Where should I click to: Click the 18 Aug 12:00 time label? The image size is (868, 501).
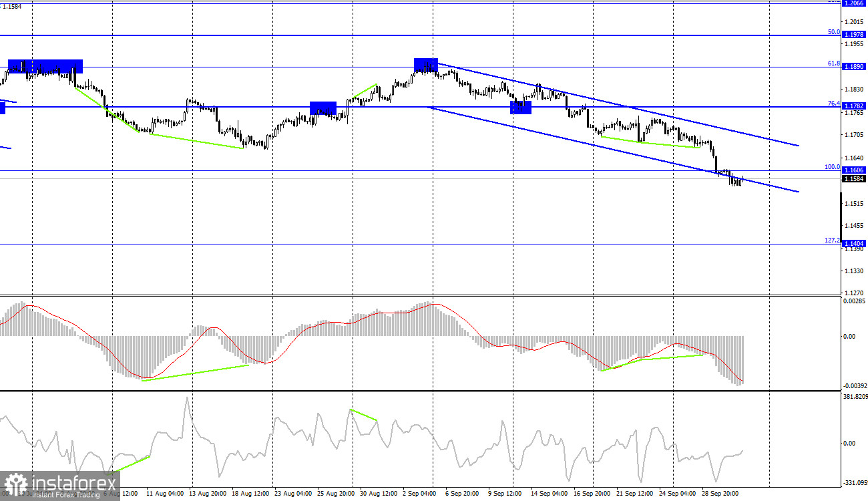(250, 494)
